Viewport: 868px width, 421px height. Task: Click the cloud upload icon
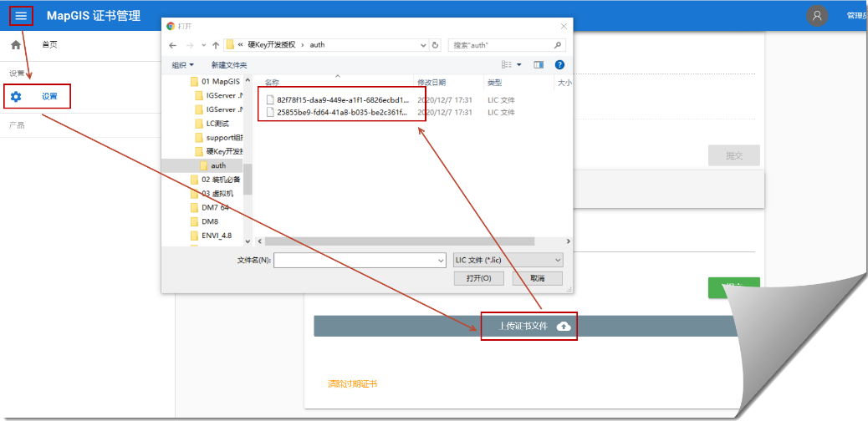point(564,326)
